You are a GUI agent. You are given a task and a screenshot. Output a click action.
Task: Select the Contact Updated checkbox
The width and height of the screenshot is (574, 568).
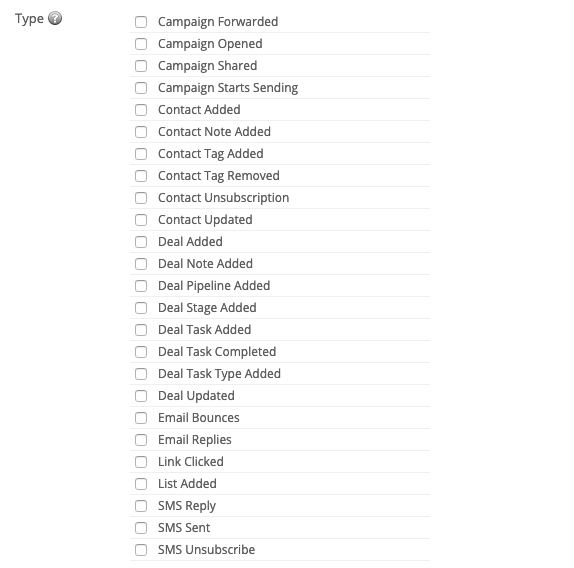pos(141,220)
